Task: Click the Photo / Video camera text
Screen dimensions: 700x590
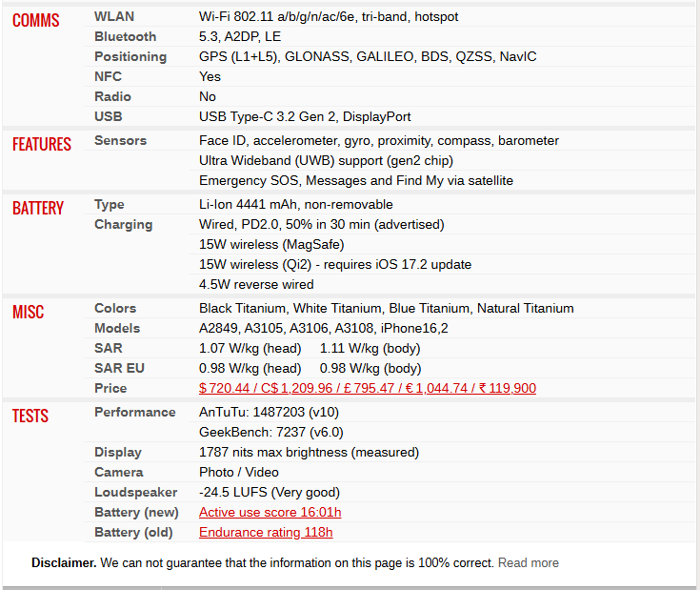Action: pos(239,472)
